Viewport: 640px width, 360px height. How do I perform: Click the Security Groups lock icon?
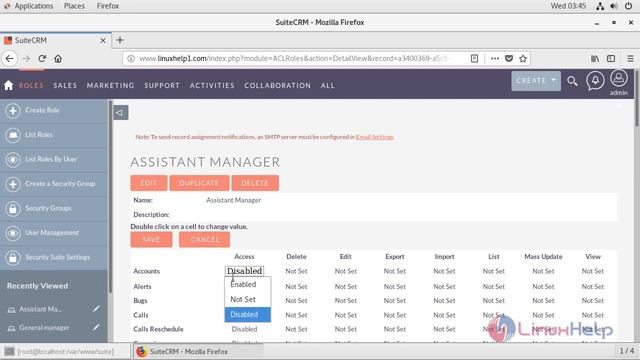[x=13, y=209]
